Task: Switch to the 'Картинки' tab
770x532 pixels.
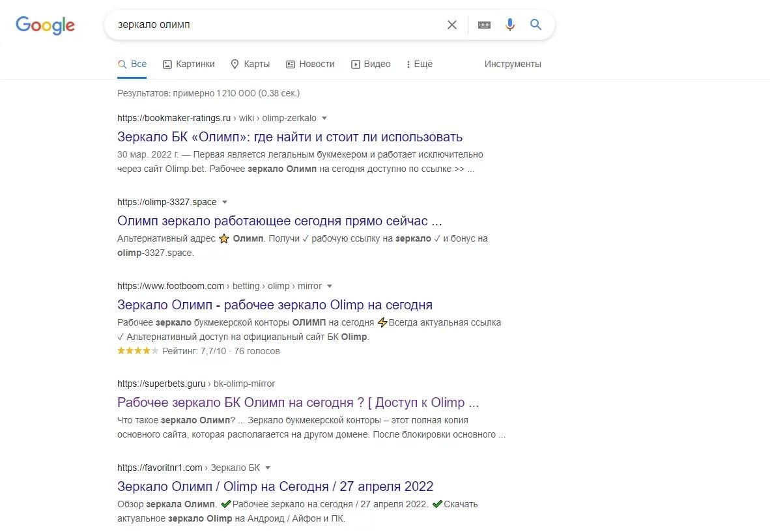Action: (189, 64)
